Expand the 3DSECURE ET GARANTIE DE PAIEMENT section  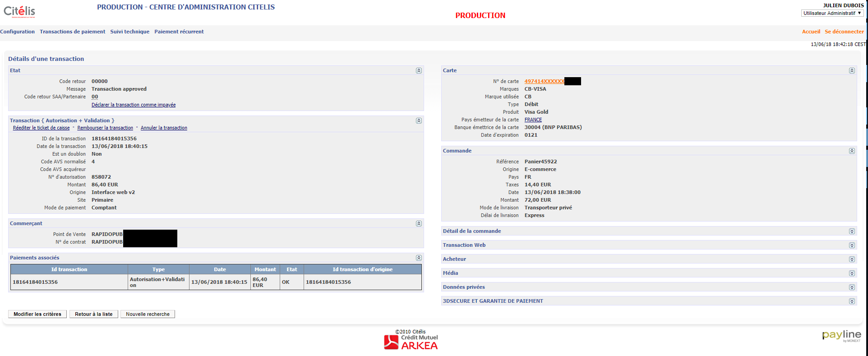pos(852,301)
